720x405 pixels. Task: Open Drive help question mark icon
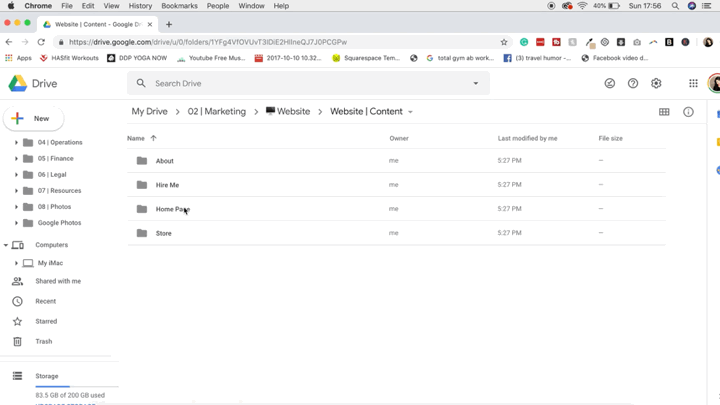pyautogui.click(x=633, y=83)
